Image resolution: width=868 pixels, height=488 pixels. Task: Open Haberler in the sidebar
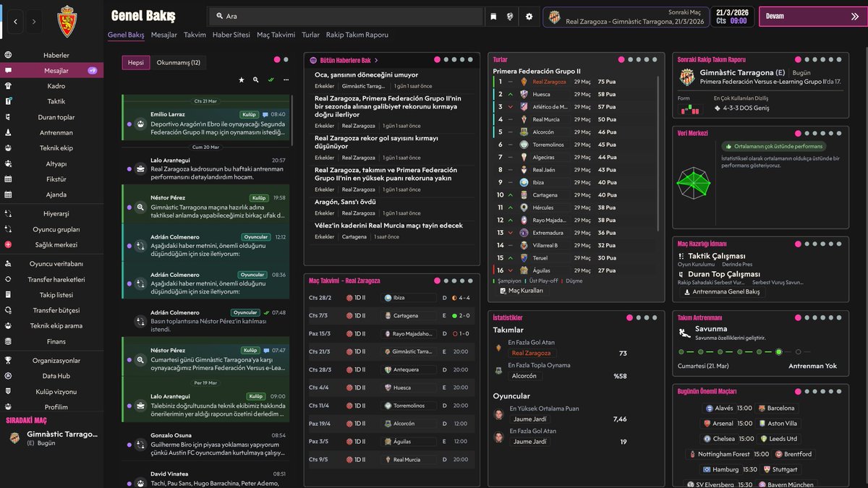(x=56, y=55)
